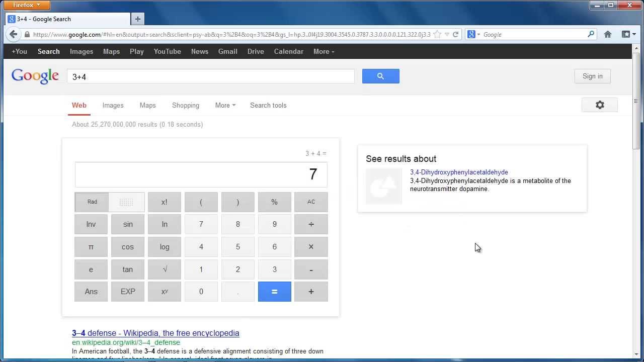Click the calculator plus key

pos(311,292)
